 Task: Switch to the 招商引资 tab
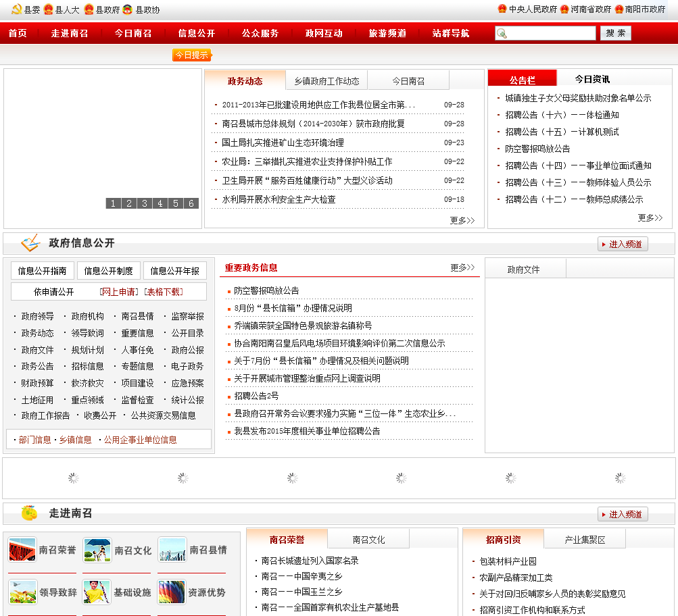tap(504, 540)
